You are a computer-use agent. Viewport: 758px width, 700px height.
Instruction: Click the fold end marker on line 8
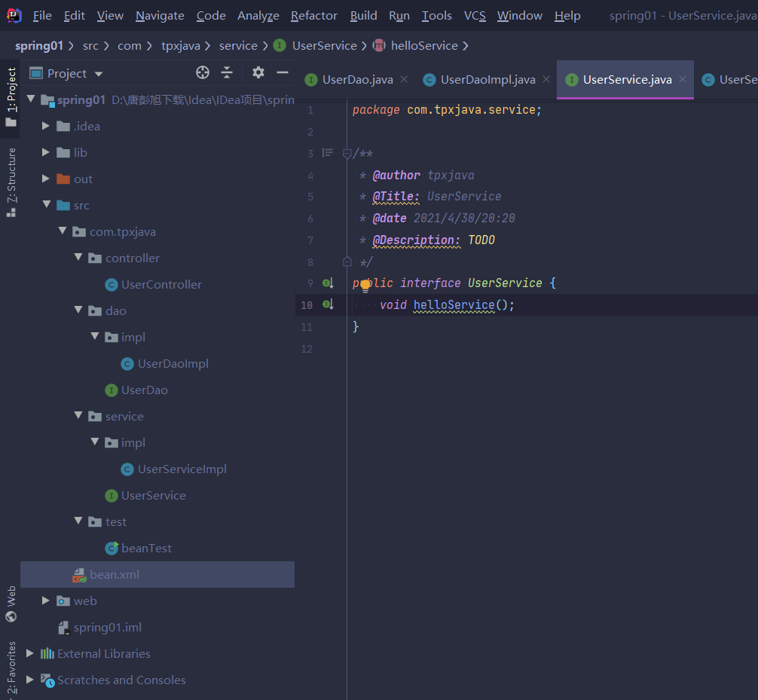click(x=347, y=261)
